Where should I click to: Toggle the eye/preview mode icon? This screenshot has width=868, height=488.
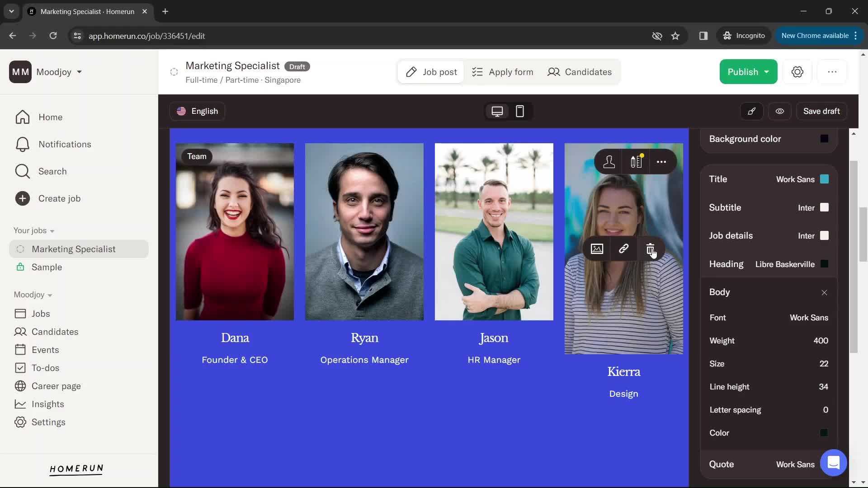coord(780,112)
